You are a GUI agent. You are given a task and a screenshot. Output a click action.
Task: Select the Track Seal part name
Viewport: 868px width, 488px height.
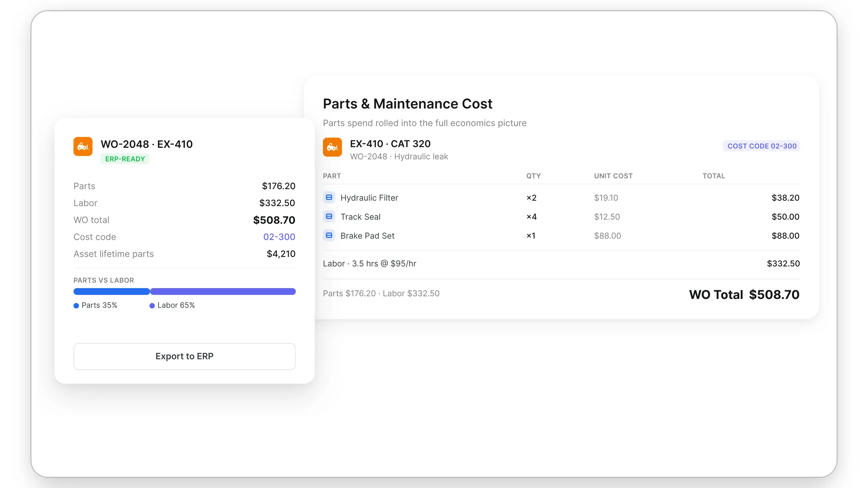click(361, 217)
